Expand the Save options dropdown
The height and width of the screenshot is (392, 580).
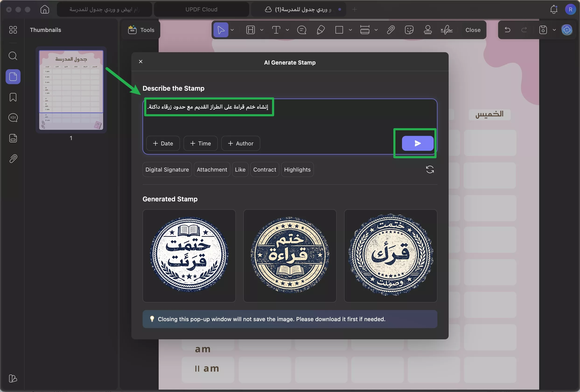point(554,30)
